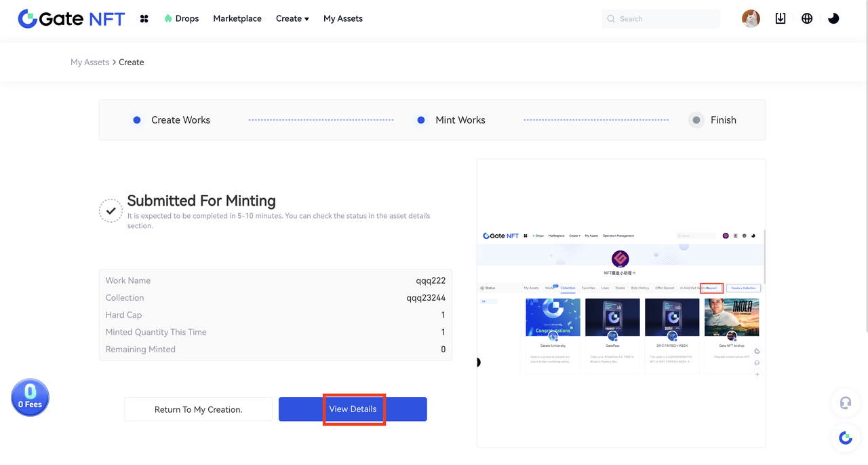Click My Assets breadcrumb link
The height and width of the screenshot is (465, 868).
(x=90, y=62)
